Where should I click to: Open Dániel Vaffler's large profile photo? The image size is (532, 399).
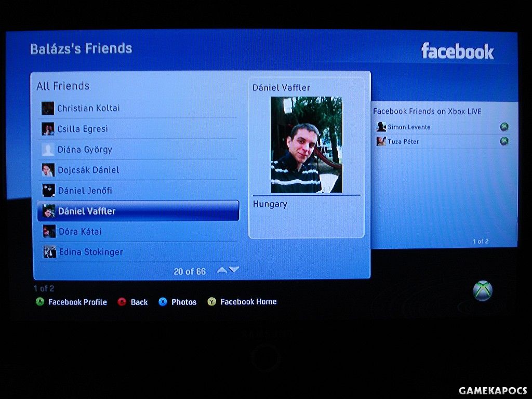click(307, 145)
